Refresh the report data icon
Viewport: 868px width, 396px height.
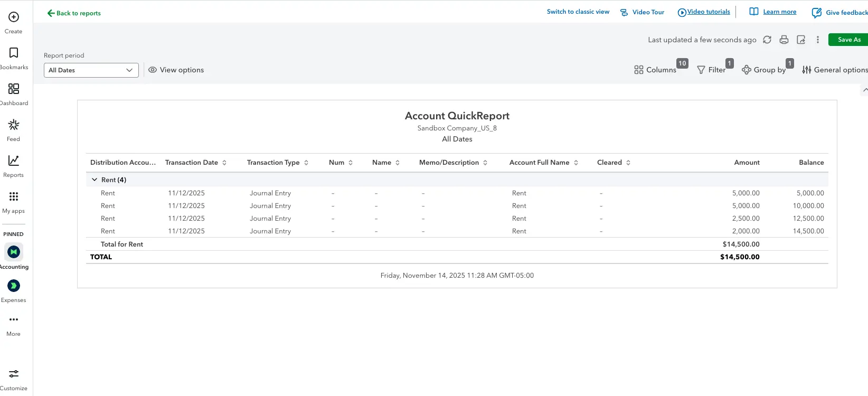[x=767, y=40]
